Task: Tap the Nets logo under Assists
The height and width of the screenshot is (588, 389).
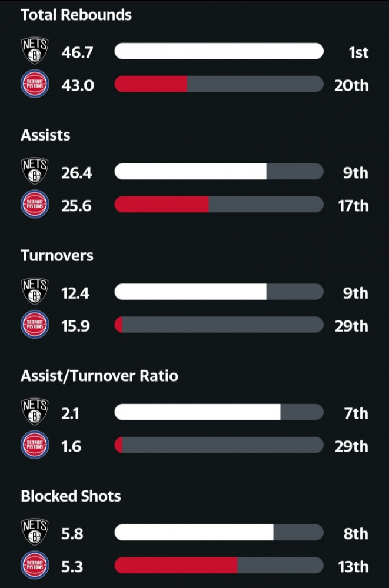Action: click(x=34, y=172)
